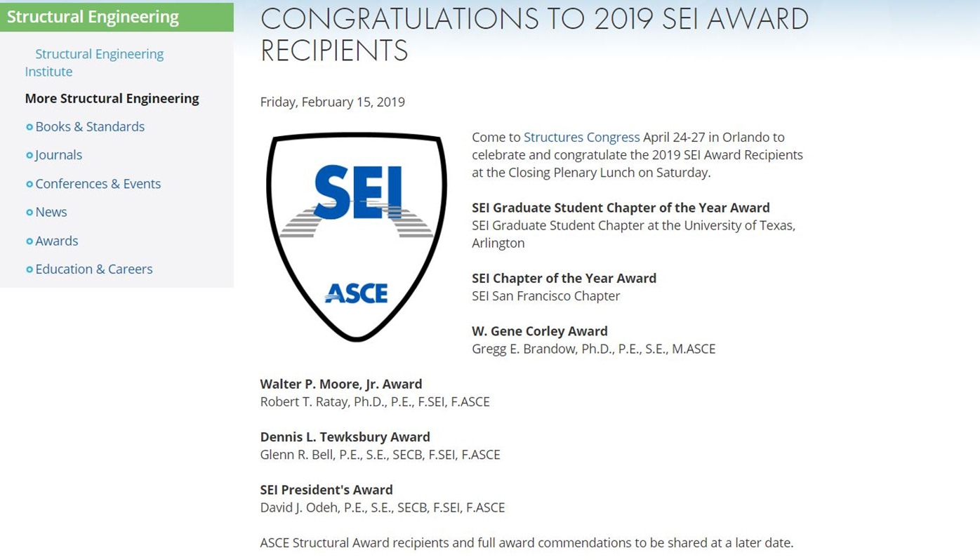The width and height of the screenshot is (980, 560).
Task: Navigate to Conferences & Events
Action: pyautogui.click(x=98, y=183)
